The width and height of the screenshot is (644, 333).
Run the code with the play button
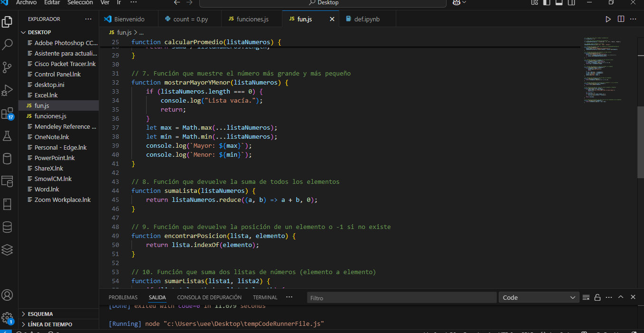[608, 19]
